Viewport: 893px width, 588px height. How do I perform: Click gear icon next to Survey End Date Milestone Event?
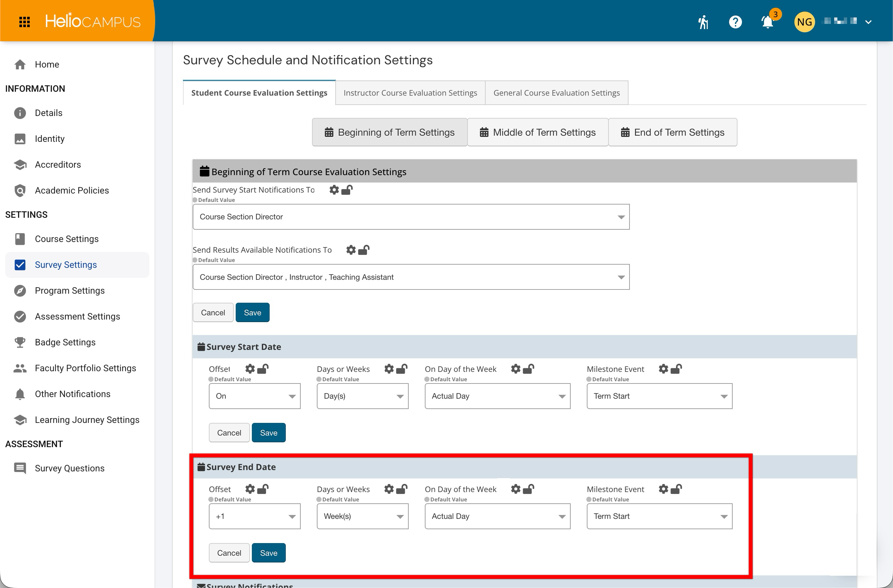(x=663, y=489)
